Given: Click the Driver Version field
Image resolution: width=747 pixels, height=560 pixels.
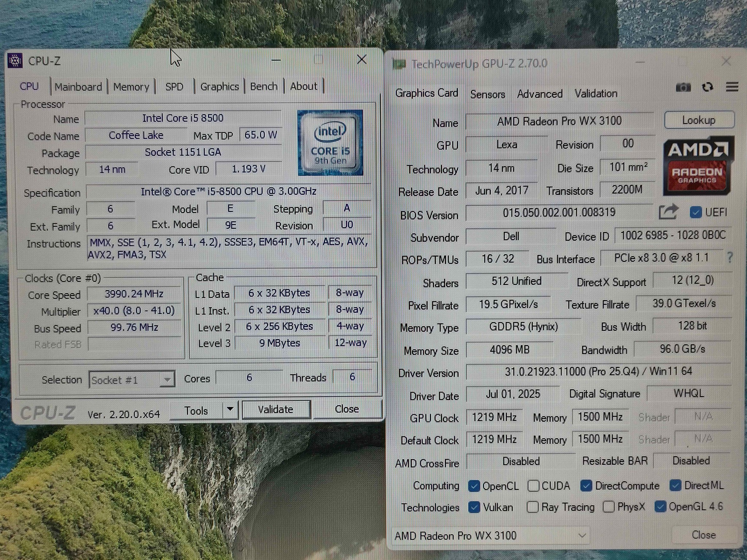Looking at the screenshot, I should click(x=598, y=372).
